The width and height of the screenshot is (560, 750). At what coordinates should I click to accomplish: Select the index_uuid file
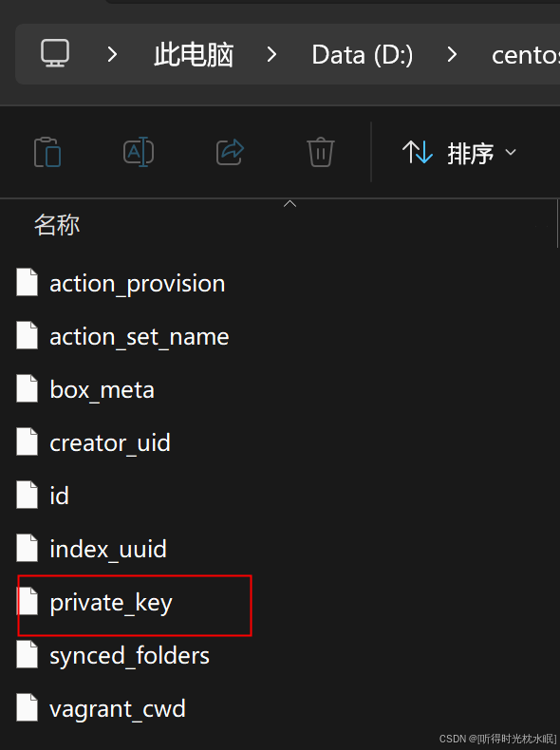pyautogui.click(x=108, y=549)
